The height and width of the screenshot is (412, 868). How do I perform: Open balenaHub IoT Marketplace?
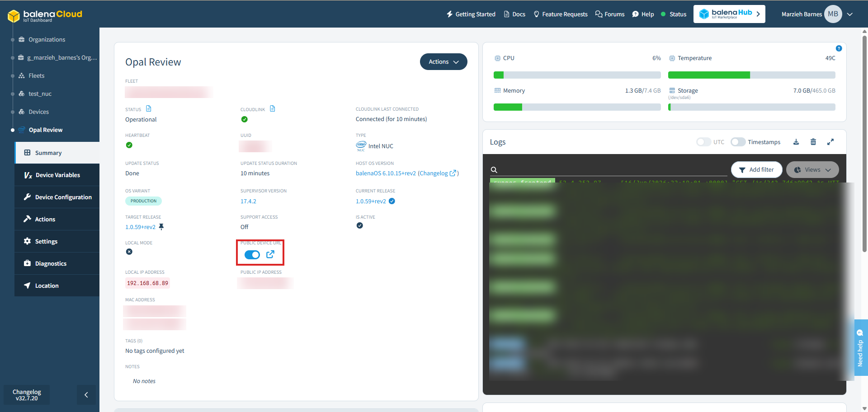729,14
